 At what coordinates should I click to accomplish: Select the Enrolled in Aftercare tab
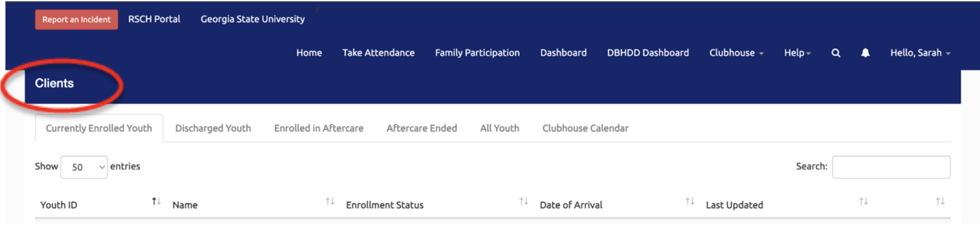[x=319, y=128]
